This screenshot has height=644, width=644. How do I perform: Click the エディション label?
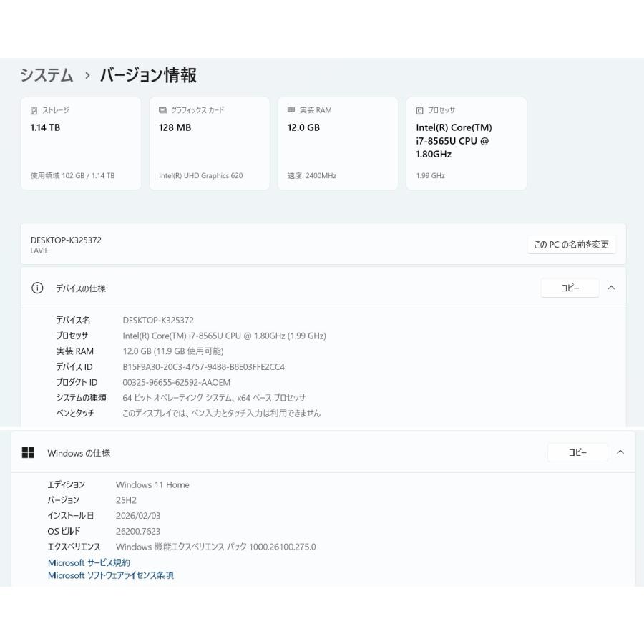pos(66,484)
